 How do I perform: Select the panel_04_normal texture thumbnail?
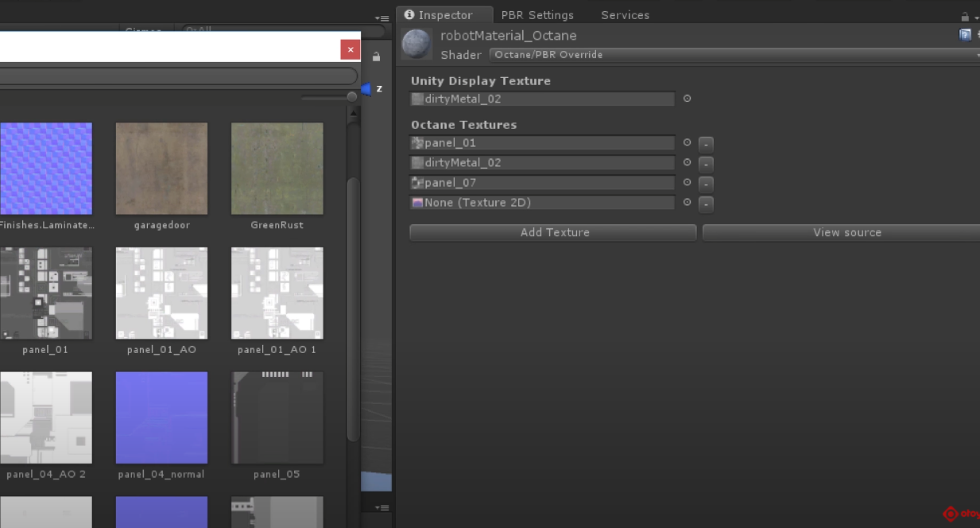[161, 418]
